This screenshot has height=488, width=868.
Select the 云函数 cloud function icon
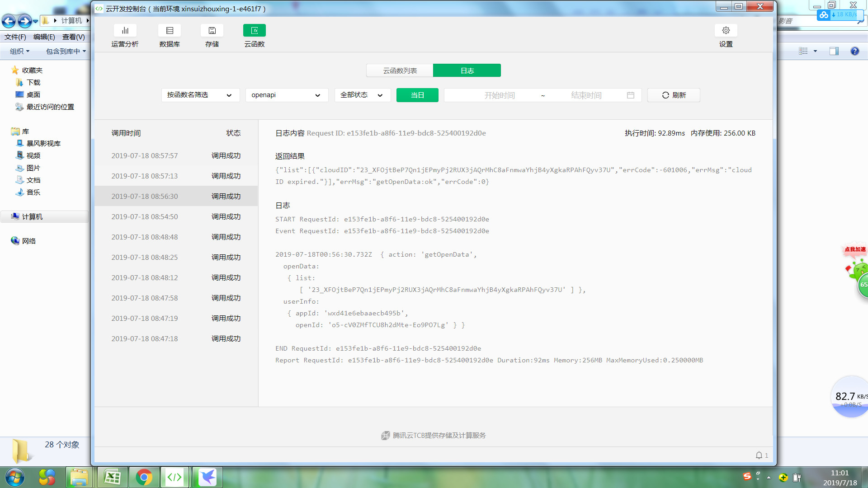coord(255,31)
